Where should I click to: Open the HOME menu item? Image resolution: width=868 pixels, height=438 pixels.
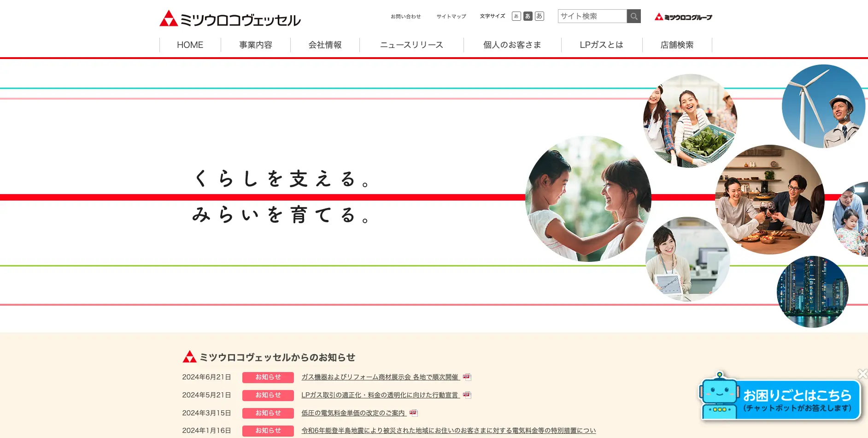190,45
